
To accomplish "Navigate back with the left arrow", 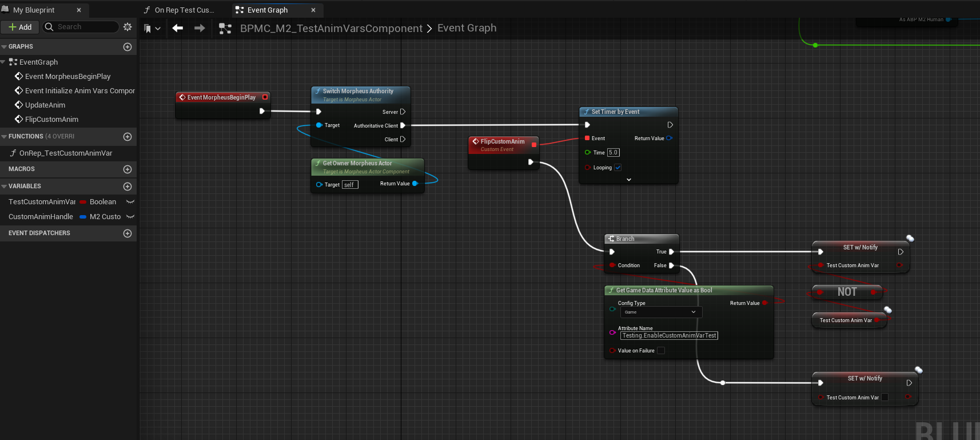I will (178, 28).
